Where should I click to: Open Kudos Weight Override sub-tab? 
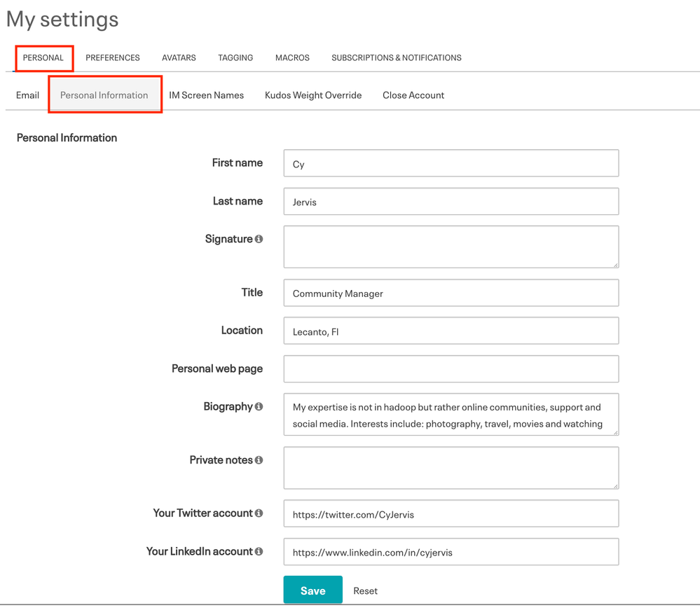(x=313, y=95)
